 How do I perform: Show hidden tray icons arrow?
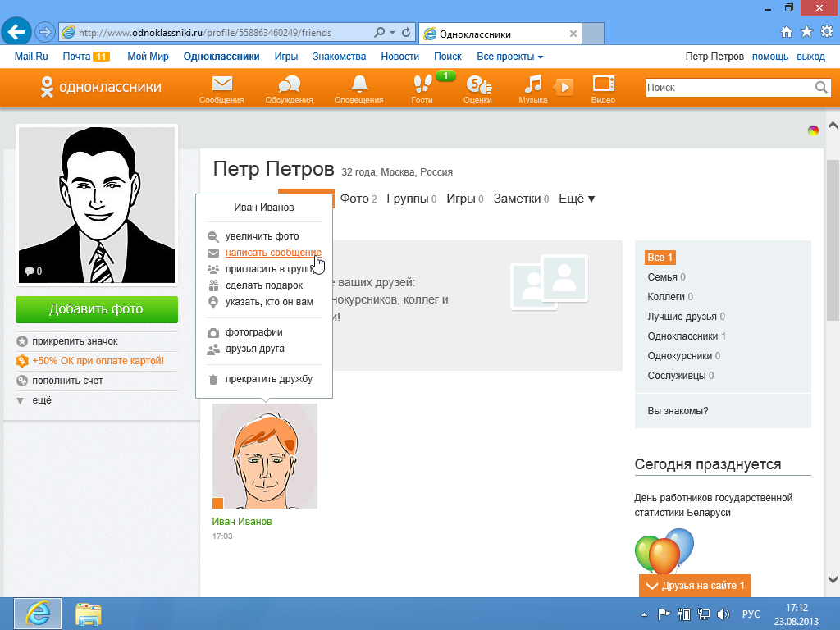[x=645, y=614]
